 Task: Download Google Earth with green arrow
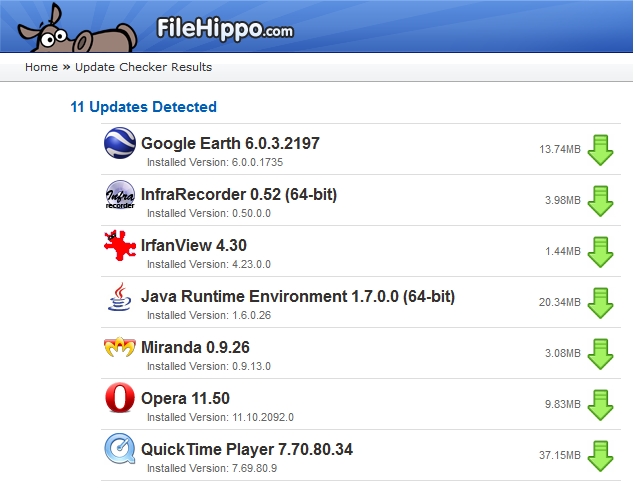[x=600, y=150]
